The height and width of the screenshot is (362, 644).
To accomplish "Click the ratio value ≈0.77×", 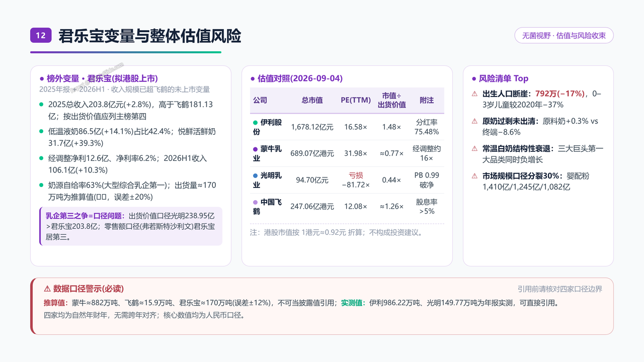I will click(392, 153).
